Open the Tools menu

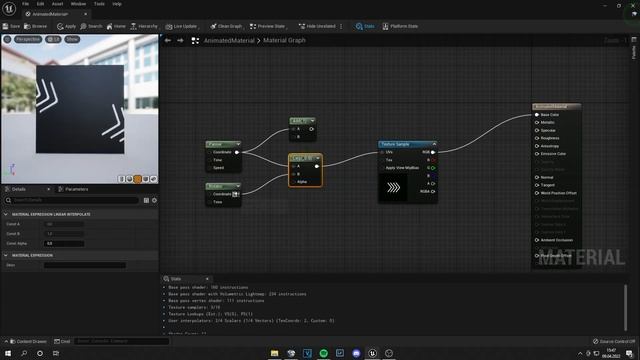point(99,4)
